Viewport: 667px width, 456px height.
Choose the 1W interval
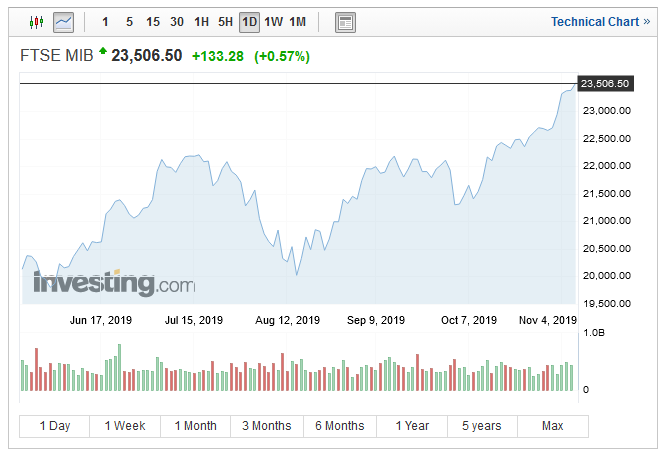tap(274, 22)
